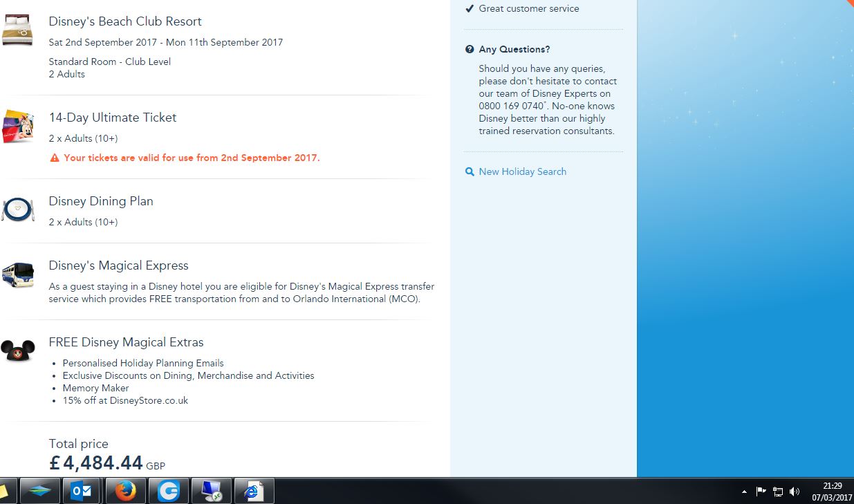Click the total price £4,484.44
The image size is (854, 504).
95,463
